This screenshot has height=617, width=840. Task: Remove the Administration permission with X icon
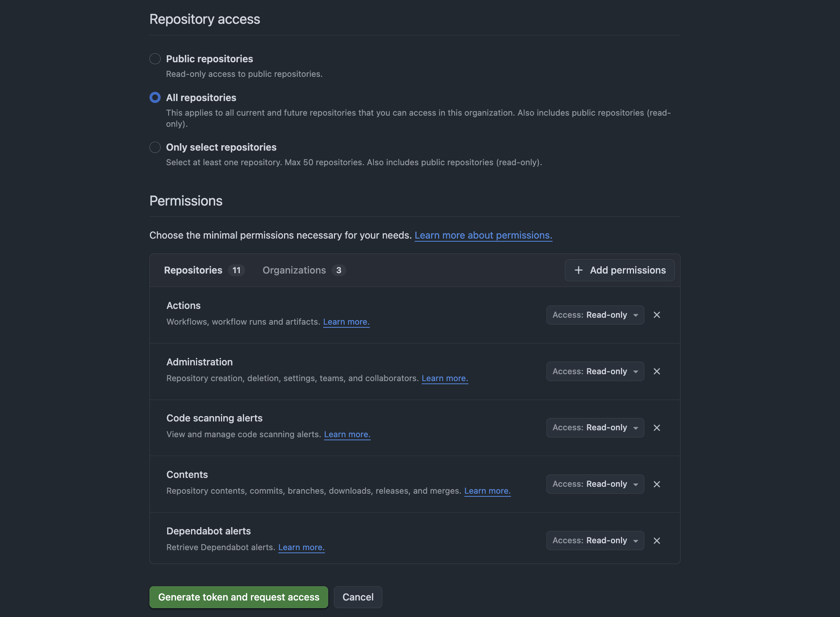(657, 372)
